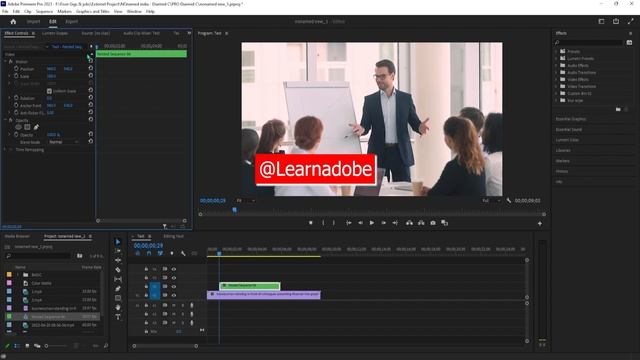Toggle animation stopwatch for Anchor Point
Viewport: 640px width, 360px height.
(16, 105)
